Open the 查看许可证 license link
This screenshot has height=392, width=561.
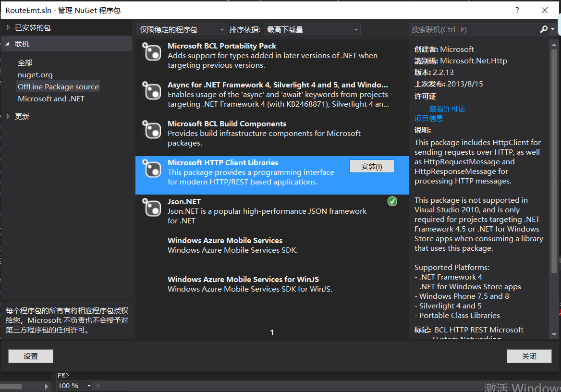(x=447, y=109)
